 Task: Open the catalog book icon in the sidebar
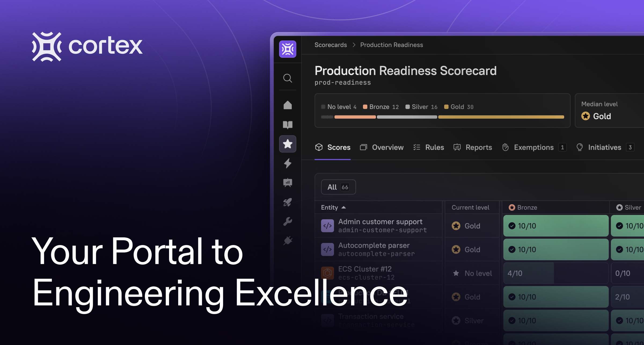coord(287,125)
